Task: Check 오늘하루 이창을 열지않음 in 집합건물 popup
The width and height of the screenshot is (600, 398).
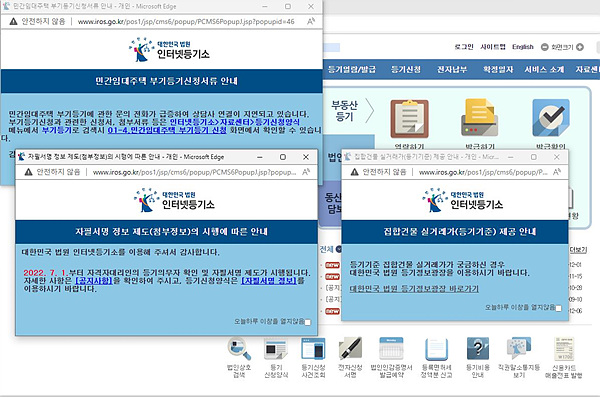Action: point(559,308)
